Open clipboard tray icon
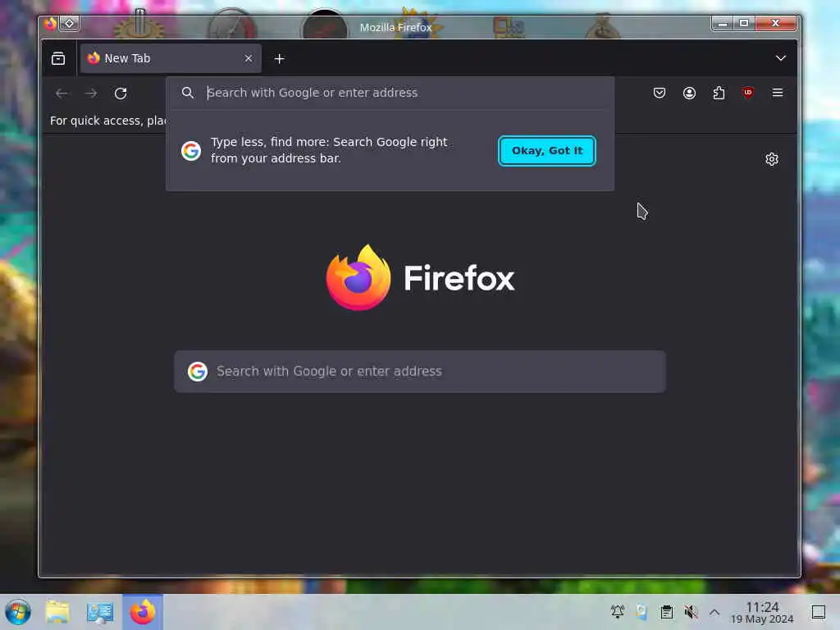The height and width of the screenshot is (630, 840). [x=666, y=612]
